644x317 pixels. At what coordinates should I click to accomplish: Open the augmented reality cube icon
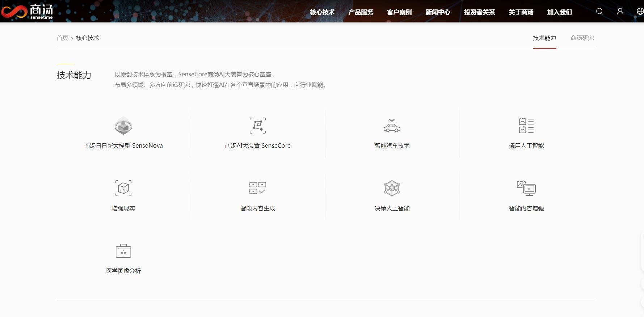pyautogui.click(x=123, y=188)
